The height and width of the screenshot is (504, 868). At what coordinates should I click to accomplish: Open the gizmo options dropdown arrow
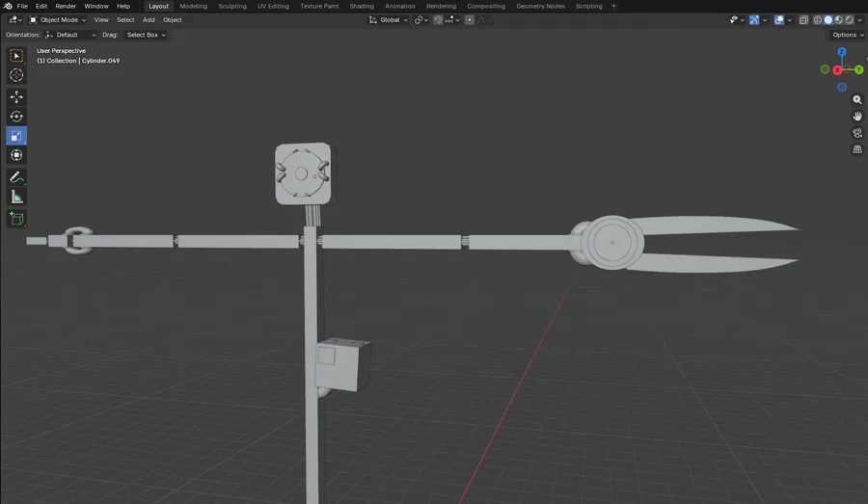tap(765, 20)
